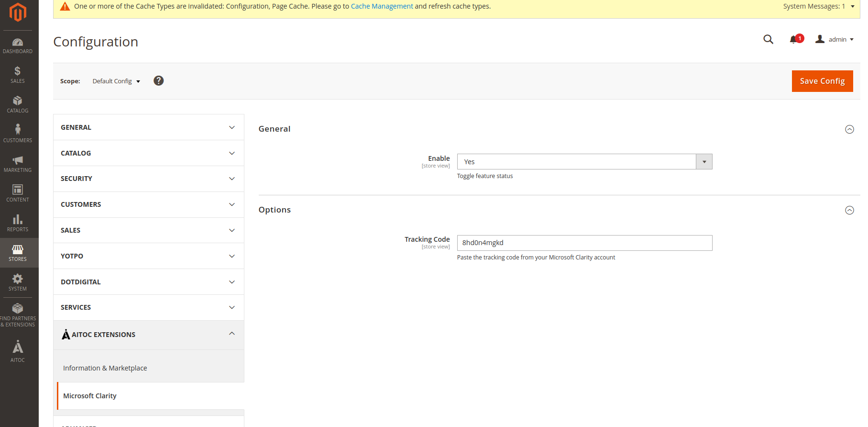Screen dimensions: 868x427
Task: Follow the Cache Management link
Action: coord(382,6)
